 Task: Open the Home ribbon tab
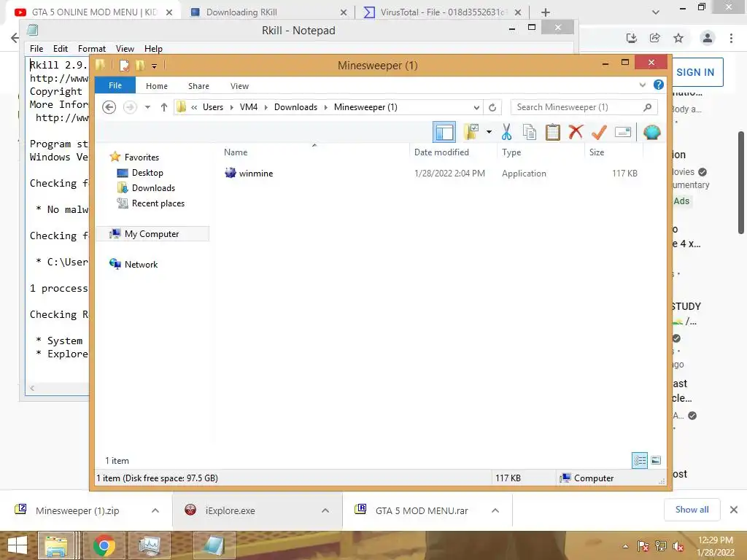point(157,86)
